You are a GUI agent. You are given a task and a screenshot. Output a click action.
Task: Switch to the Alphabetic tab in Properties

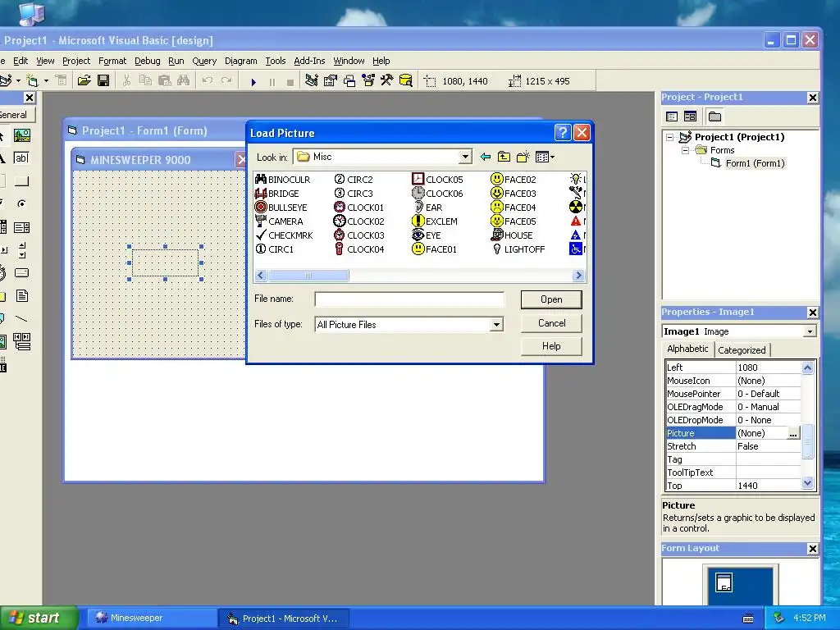tap(687, 349)
